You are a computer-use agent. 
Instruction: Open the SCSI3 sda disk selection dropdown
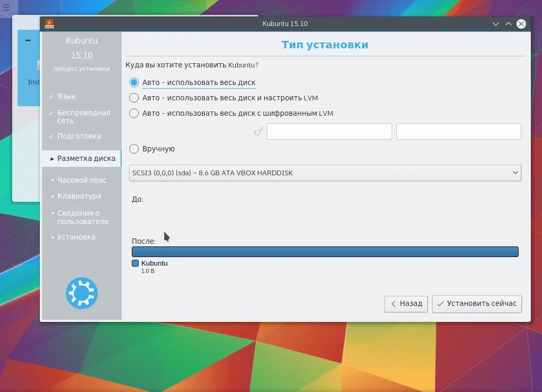click(x=325, y=173)
